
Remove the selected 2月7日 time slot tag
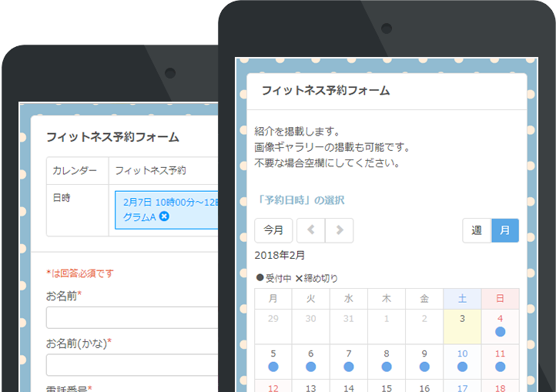(x=164, y=217)
